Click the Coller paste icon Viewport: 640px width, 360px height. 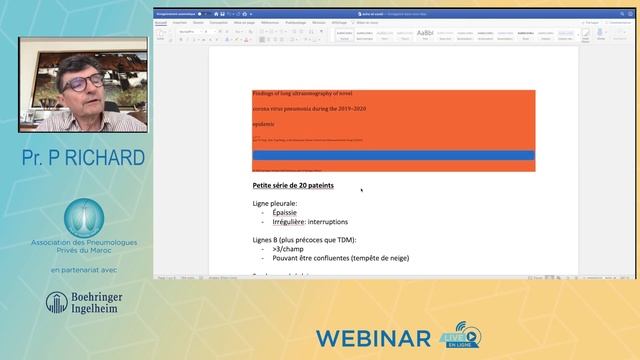pyautogui.click(x=160, y=33)
